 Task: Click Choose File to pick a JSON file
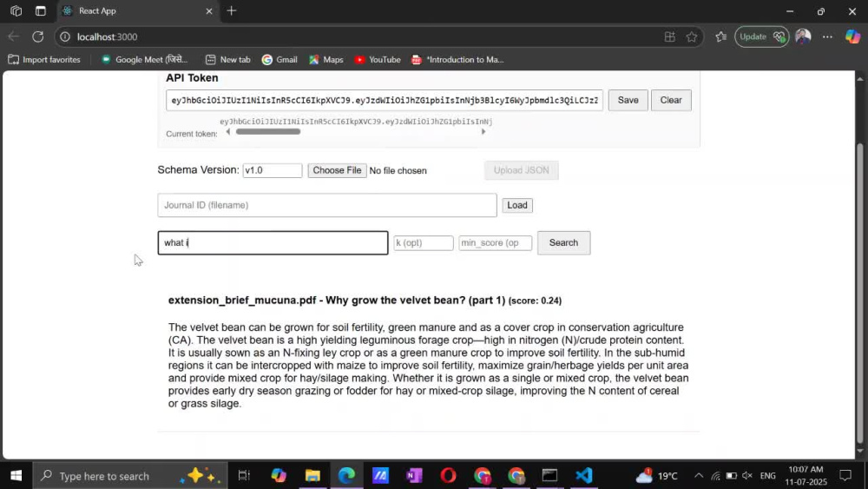(337, 170)
